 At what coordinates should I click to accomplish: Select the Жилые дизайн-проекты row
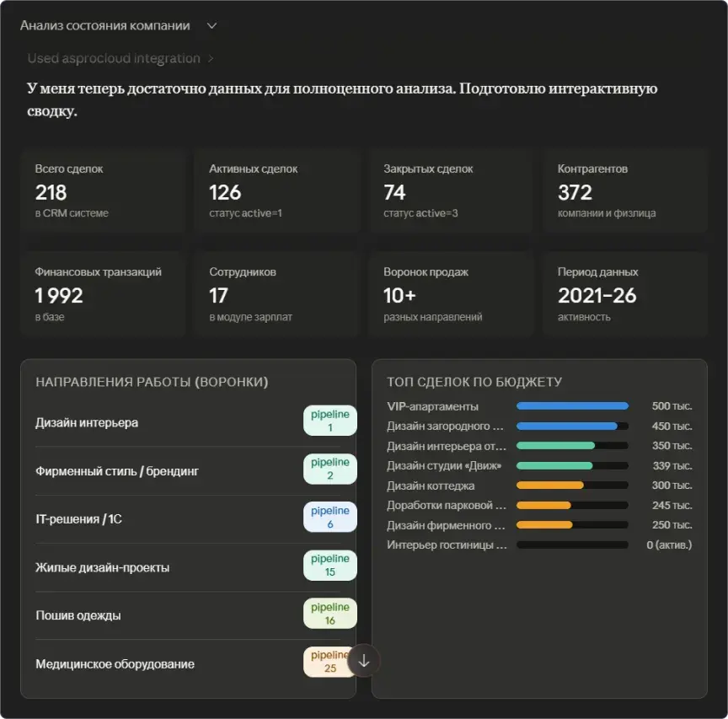188,567
